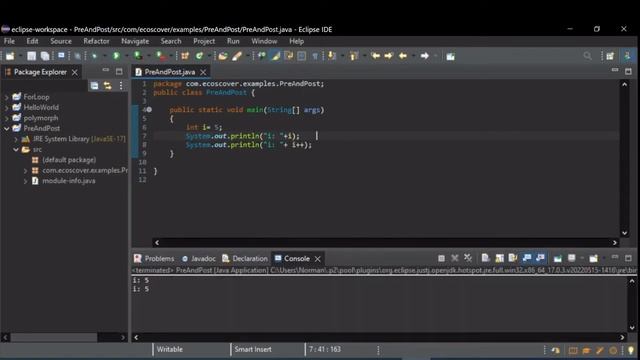
Task: Select module-info.java in the tree
Action: point(69,181)
